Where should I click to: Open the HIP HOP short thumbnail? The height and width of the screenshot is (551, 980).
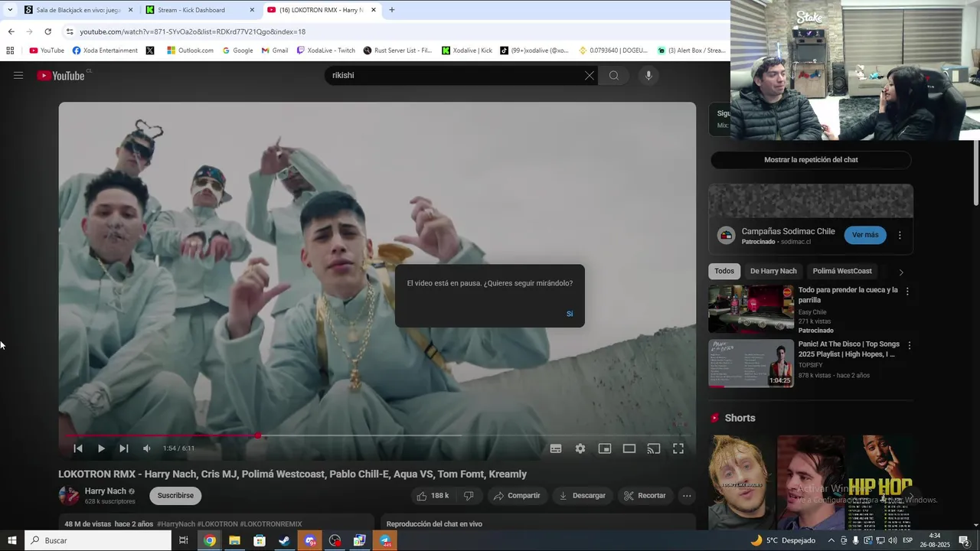click(879, 482)
